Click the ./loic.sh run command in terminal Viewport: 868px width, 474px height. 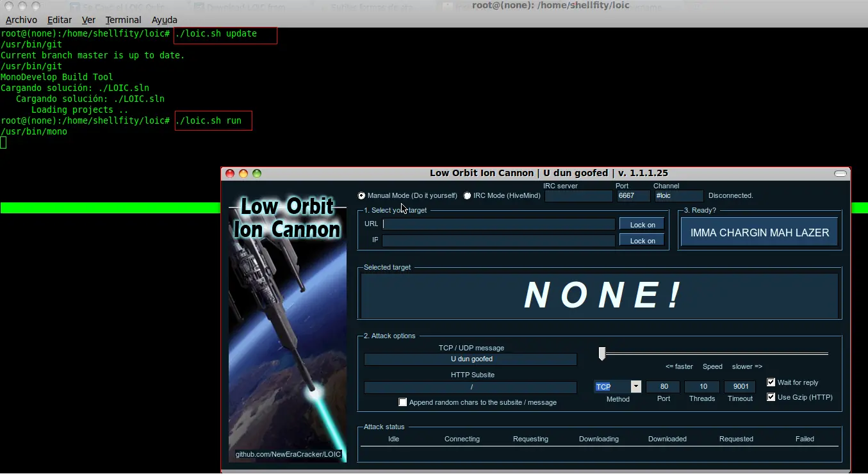[x=208, y=120]
